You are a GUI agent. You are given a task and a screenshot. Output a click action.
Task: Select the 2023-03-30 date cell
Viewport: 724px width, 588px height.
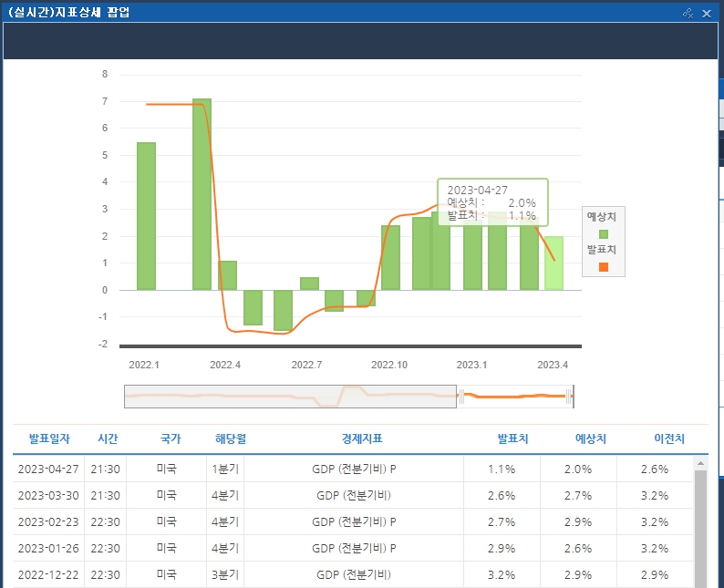(48, 495)
